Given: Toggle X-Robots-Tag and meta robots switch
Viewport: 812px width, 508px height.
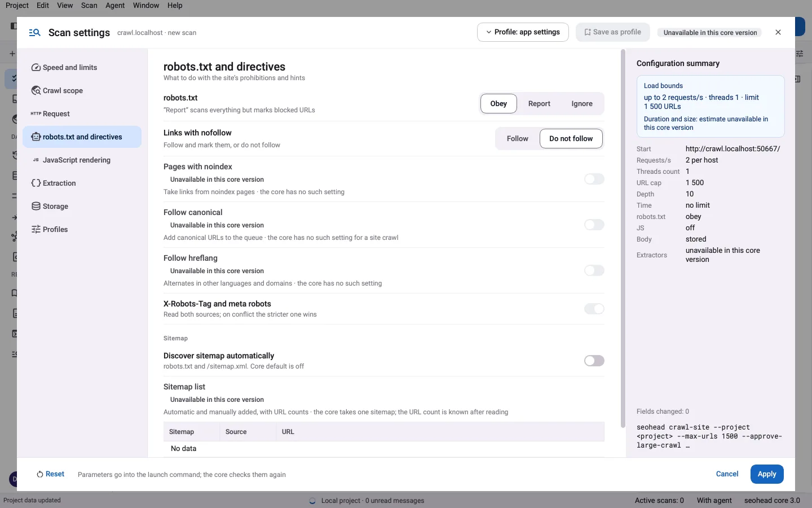Looking at the screenshot, I should 594,309.
